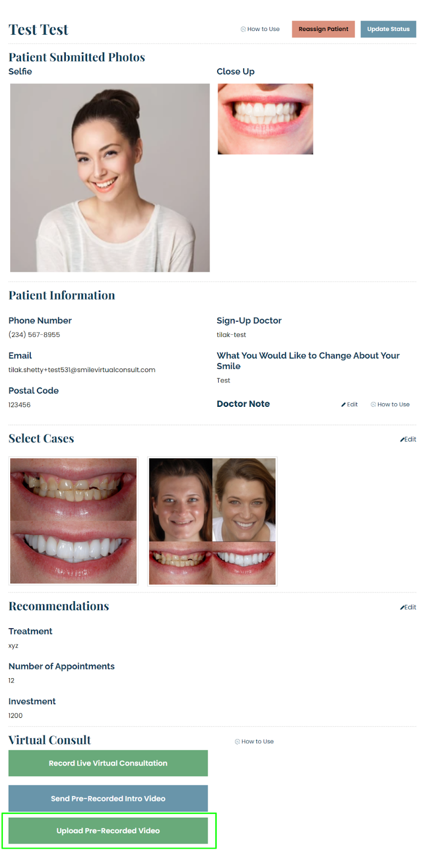The width and height of the screenshot is (442, 868).
Task: Click the Select Cases edit pencil icon
Action: tap(402, 439)
